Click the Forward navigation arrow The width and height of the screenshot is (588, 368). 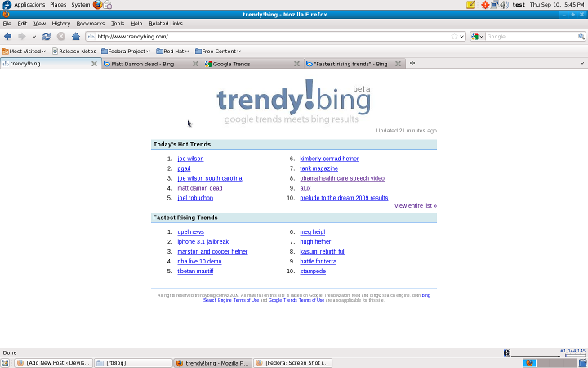coord(22,37)
